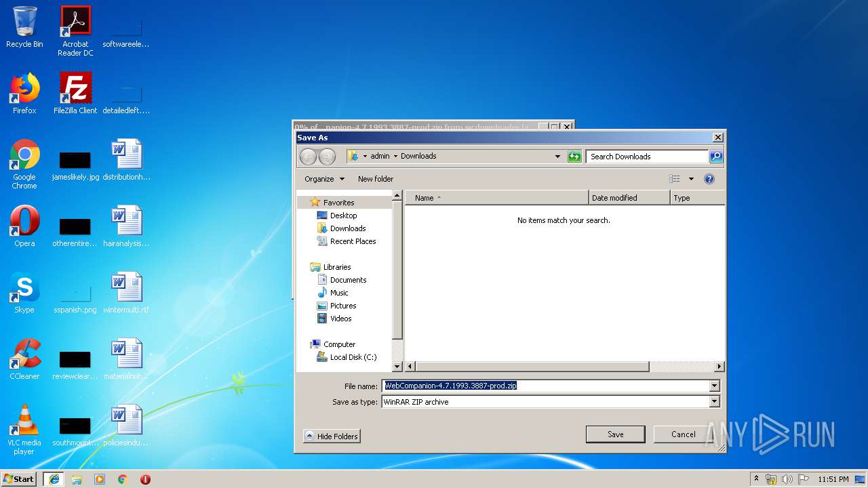The image size is (868, 488).
Task: Select policiesindu Word document icon
Action: pos(126,426)
